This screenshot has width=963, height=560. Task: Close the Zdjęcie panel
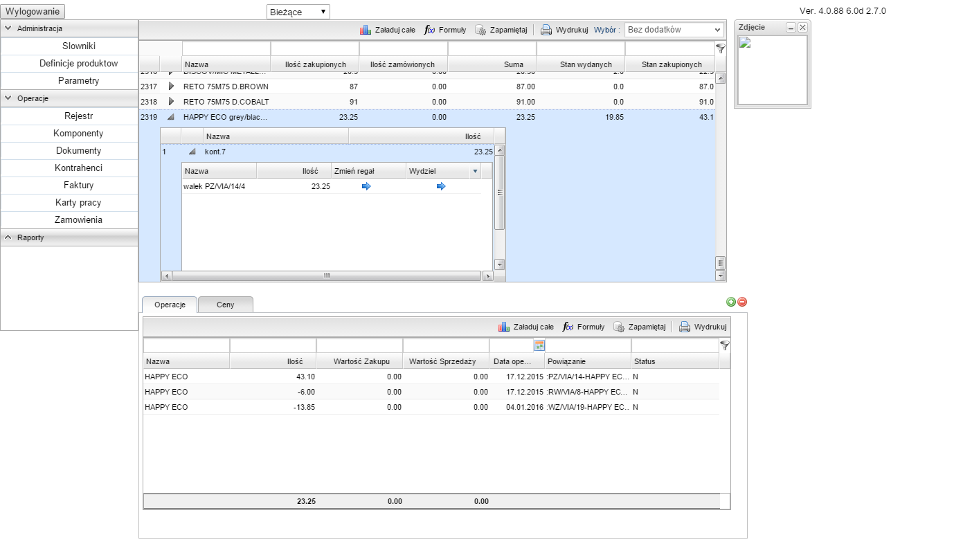802,27
